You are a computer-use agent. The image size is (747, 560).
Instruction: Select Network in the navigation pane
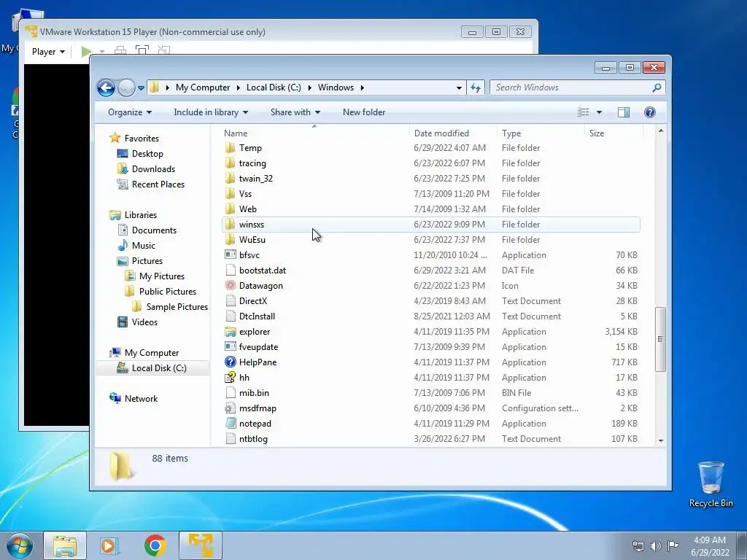(141, 399)
